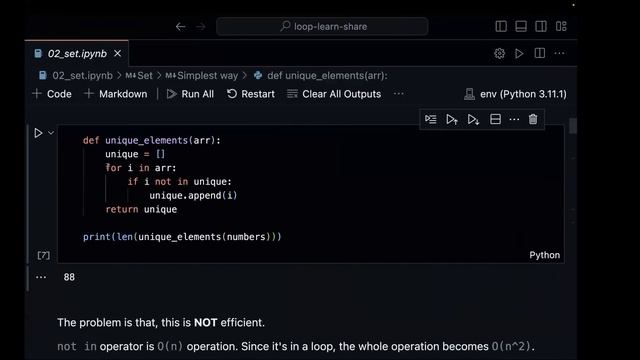The image size is (640, 360).
Task: Click the code line unique = []
Action: [x=135, y=154]
